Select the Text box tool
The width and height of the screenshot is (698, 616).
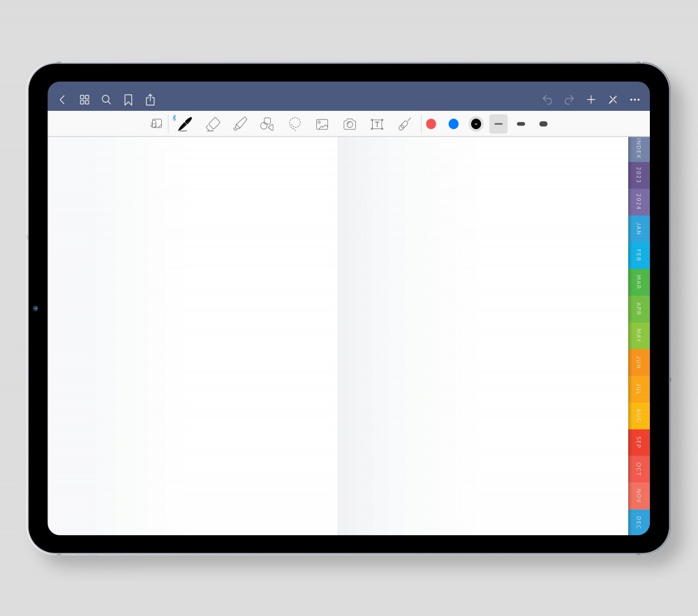coord(377,124)
